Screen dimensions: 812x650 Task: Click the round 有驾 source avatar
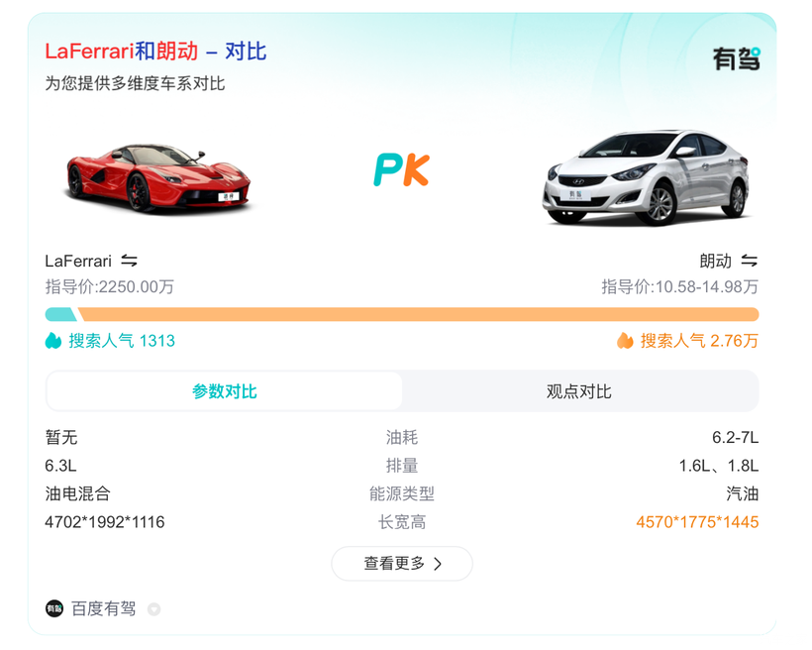pyautogui.click(x=54, y=608)
